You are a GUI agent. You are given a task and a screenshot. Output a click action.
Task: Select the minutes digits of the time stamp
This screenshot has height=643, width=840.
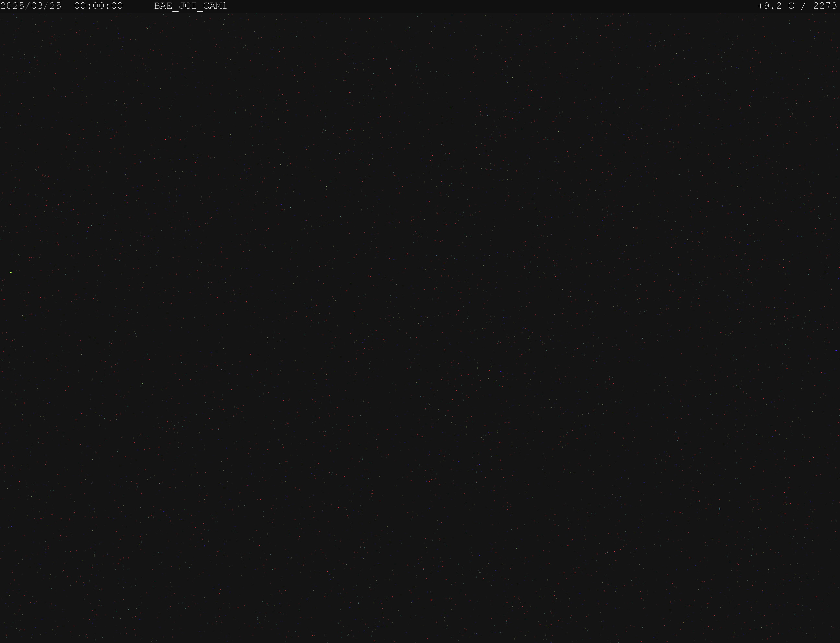click(x=99, y=6)
